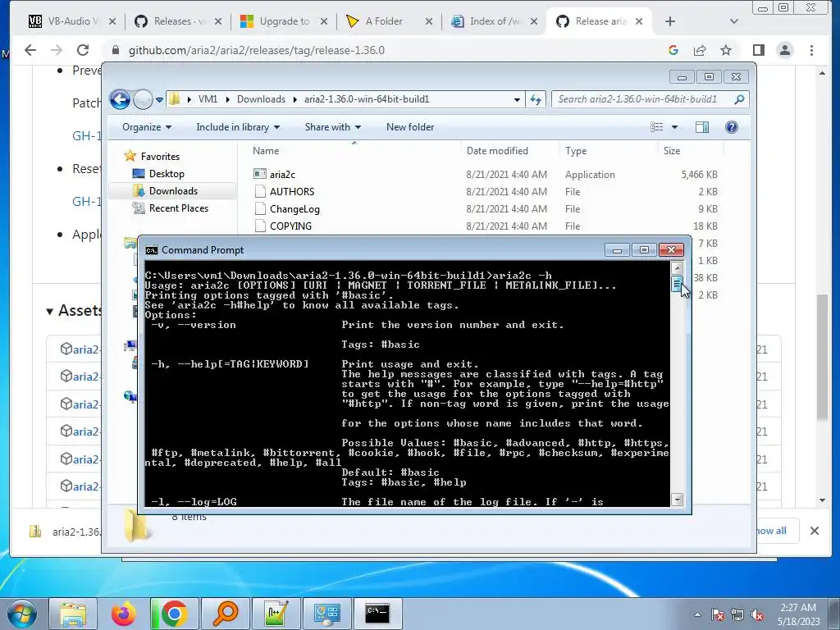Open Chrome profile avatar menu
840x630 pixels.
785,50
